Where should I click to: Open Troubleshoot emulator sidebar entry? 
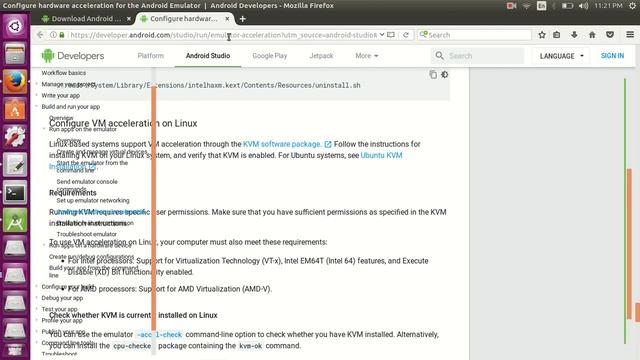(x=87, y=234)
